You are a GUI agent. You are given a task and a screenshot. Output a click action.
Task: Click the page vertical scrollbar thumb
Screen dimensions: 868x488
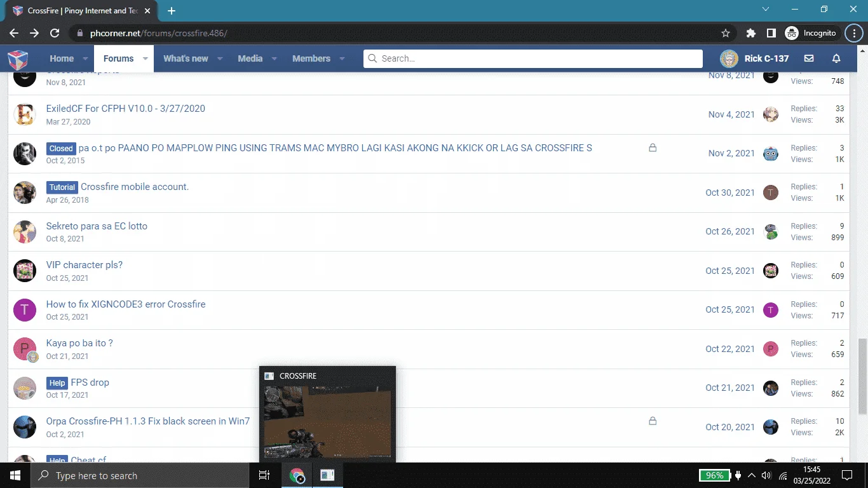click(862, 376)
